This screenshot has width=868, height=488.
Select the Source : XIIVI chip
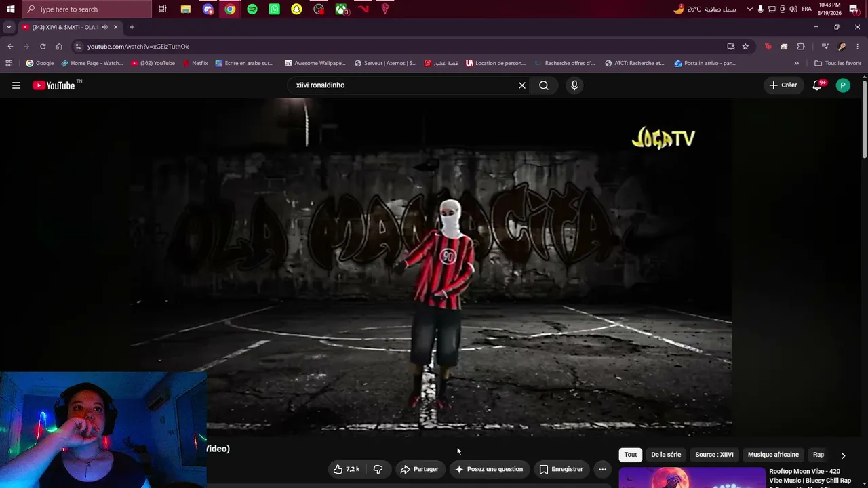pyautogui.click(x=714, y=455)
